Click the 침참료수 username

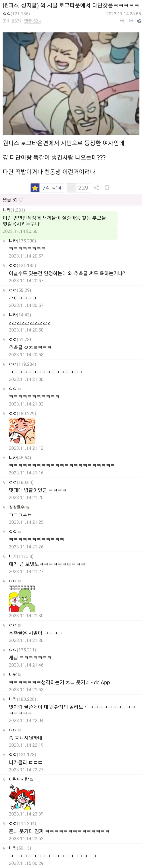17,507
